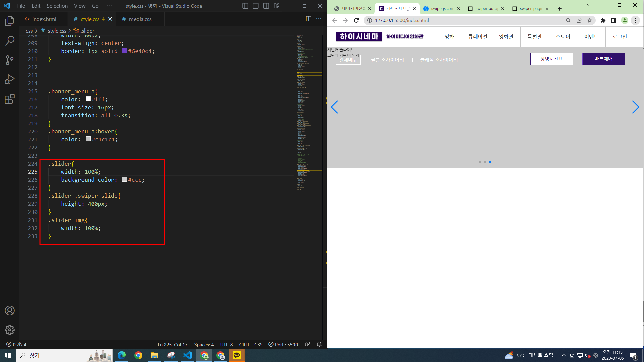Toggle the bottom panel layout icon
The width and height of the screenshot is (644, 362).
click(256, 6)
